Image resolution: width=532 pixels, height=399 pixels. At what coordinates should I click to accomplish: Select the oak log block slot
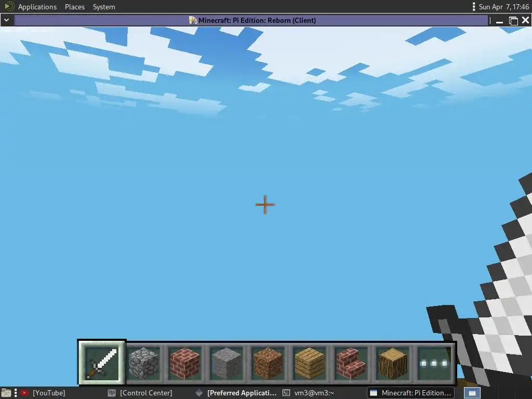click(x=392, y=363)
